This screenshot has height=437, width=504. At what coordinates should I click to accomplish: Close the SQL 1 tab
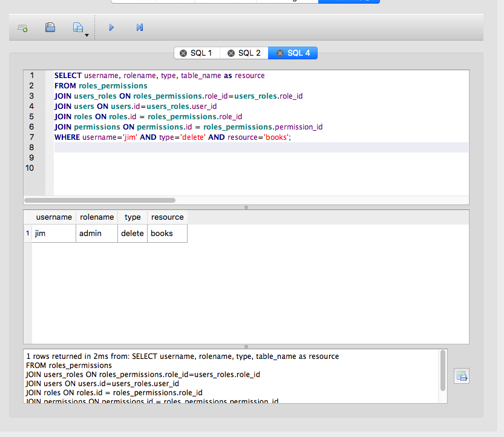pos(183,53)
